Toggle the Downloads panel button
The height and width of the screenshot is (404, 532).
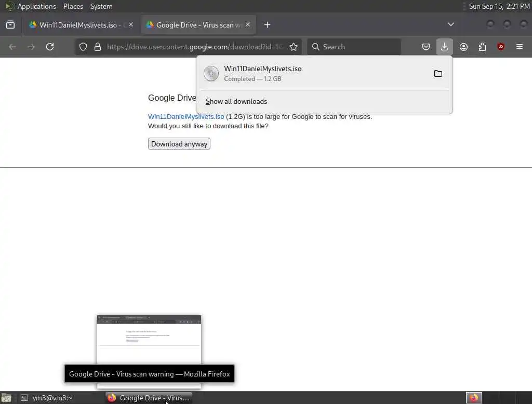click(445, 47)
